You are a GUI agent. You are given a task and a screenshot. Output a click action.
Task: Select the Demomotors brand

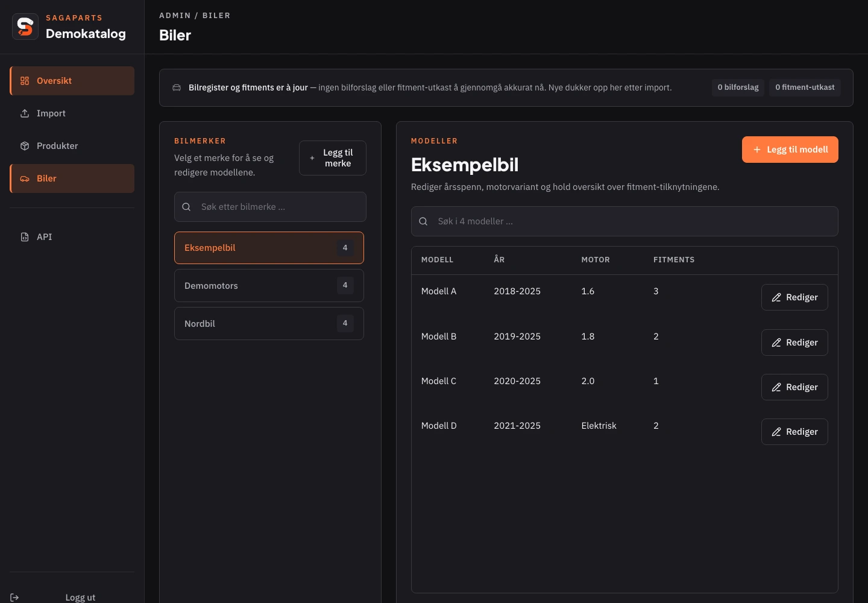(269, 286)
